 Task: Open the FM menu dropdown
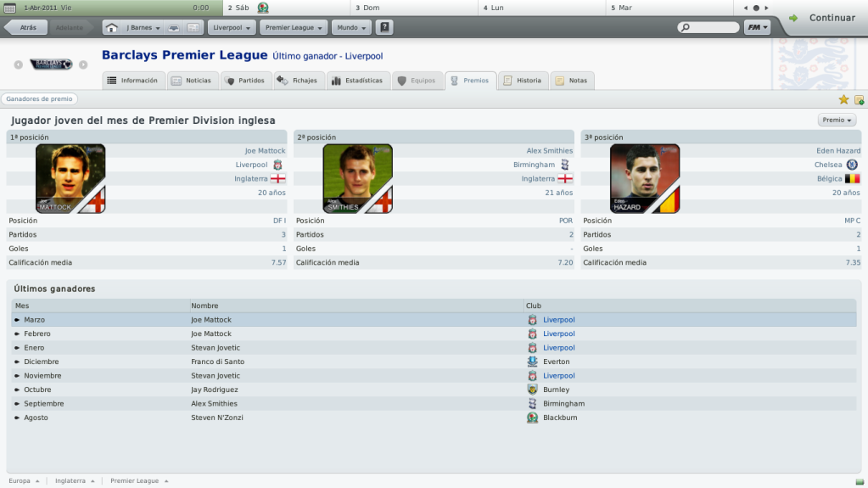pyautogui.click(x=758, y=27)
